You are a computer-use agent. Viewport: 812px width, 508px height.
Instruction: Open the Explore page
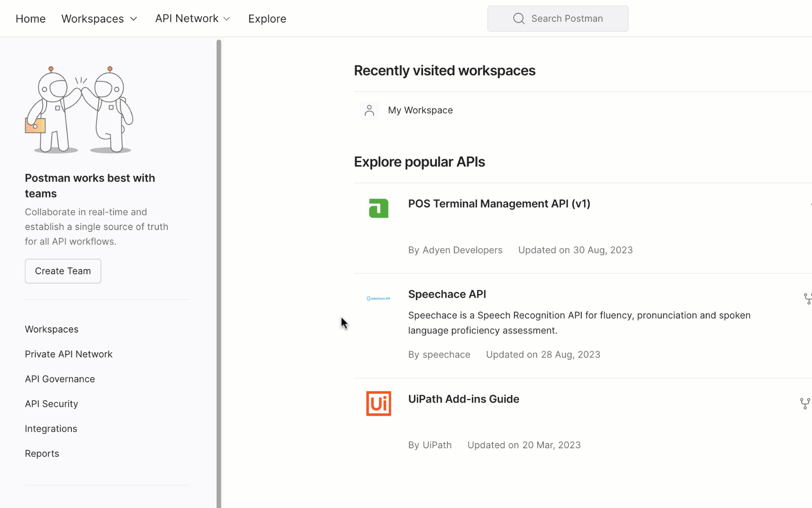267,19
